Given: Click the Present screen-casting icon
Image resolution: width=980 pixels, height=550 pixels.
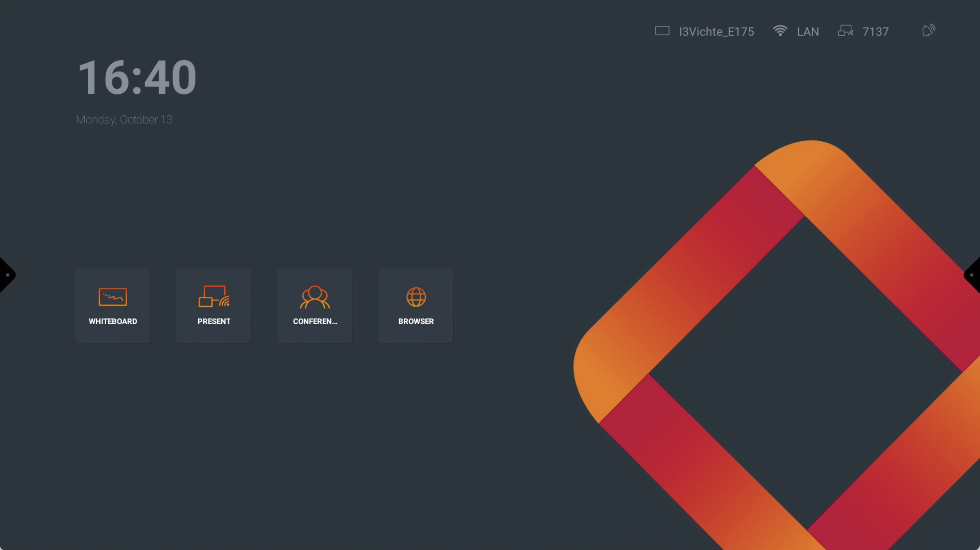Looking at the screenshot, I should [x=214, y=296].
